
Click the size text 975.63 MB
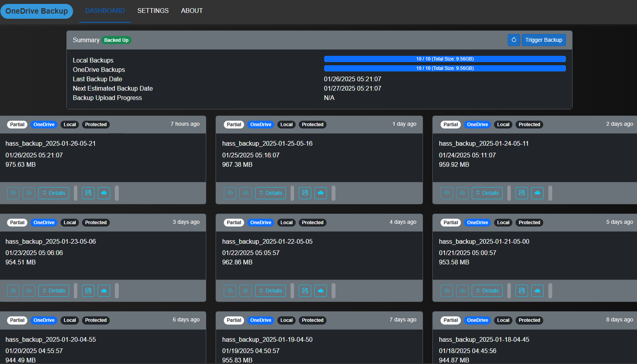pyautogui.click(x=21, y=165)
